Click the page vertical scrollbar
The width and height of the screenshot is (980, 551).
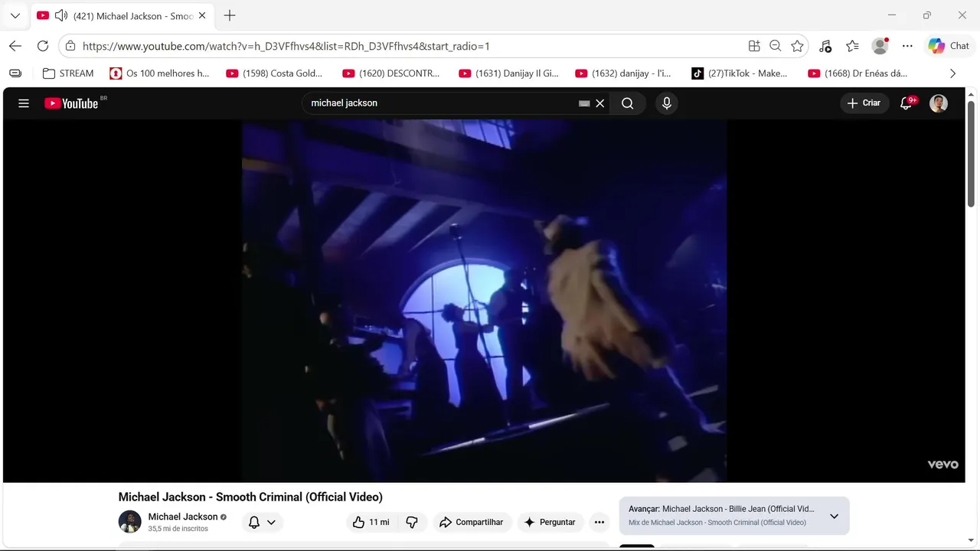coord(971,153)
